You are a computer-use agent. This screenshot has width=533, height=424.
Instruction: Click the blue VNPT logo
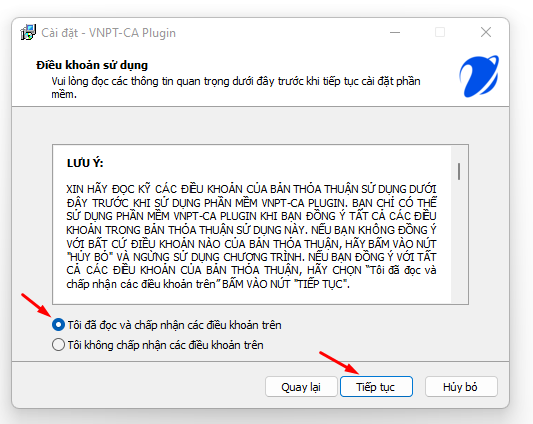coord(479,77)
